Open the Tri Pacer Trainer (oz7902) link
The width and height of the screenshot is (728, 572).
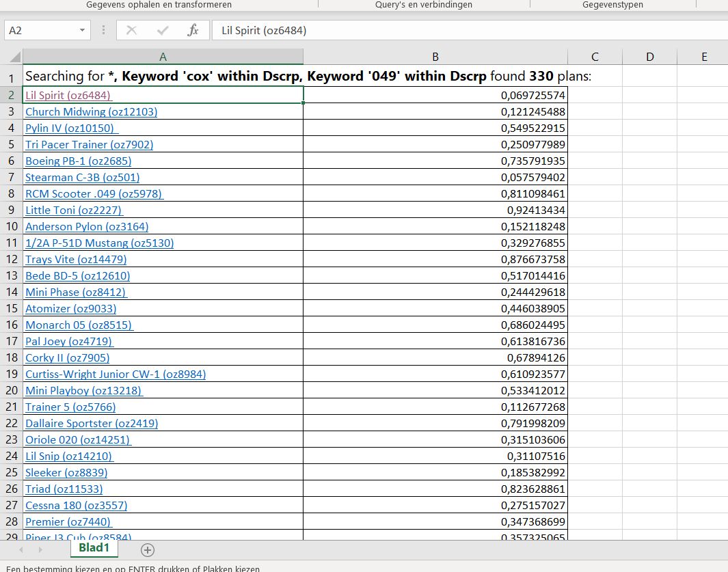coord(89,144)
